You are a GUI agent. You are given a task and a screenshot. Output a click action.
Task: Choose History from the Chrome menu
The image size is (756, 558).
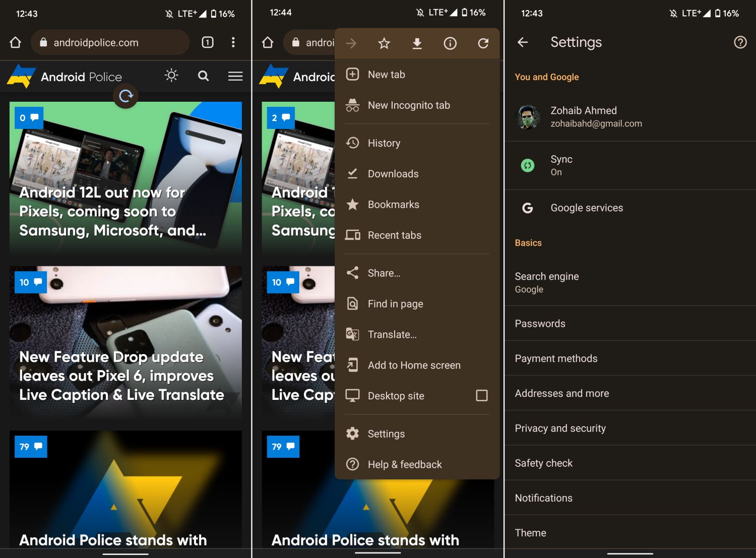click(384, 144)
